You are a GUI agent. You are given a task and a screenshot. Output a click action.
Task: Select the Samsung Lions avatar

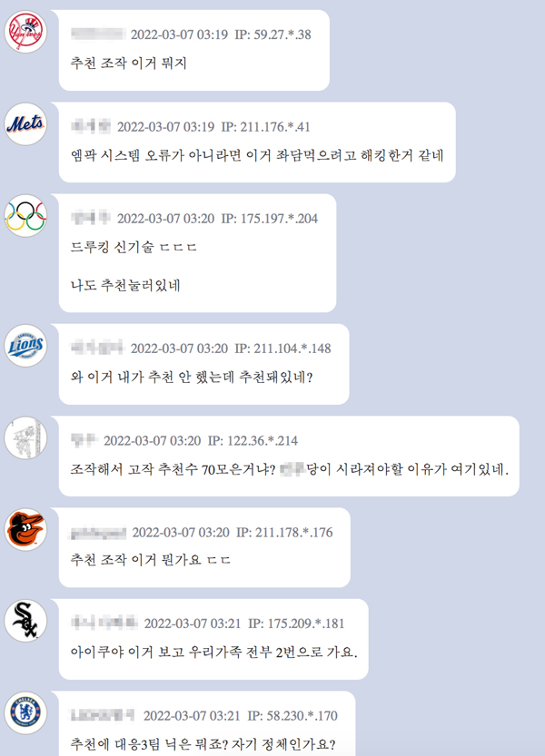click(x=25, y=346)
